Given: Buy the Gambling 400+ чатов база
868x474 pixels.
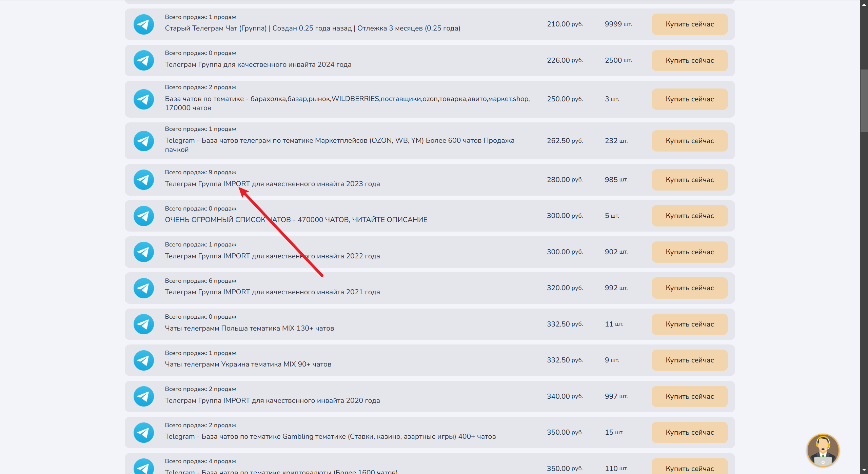Looking at the screenshot, I should click(x=690, y=432).
